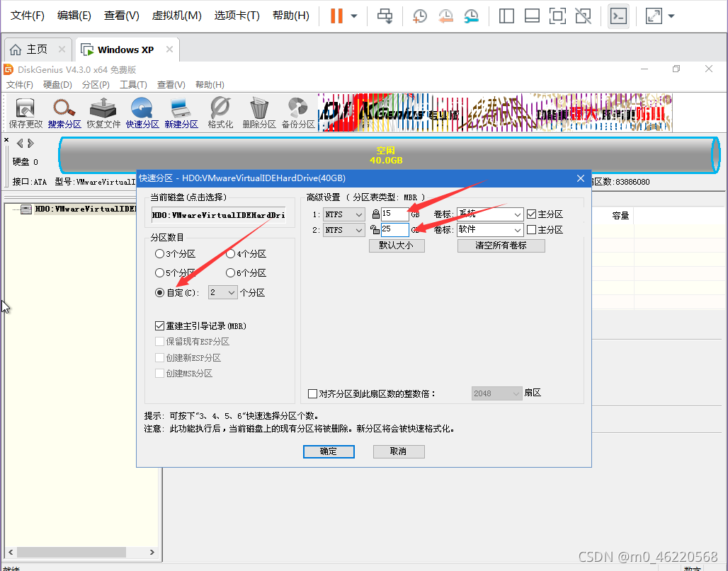
Task: Select the 备份分区 backup partition icon
Action: point(297,110)
